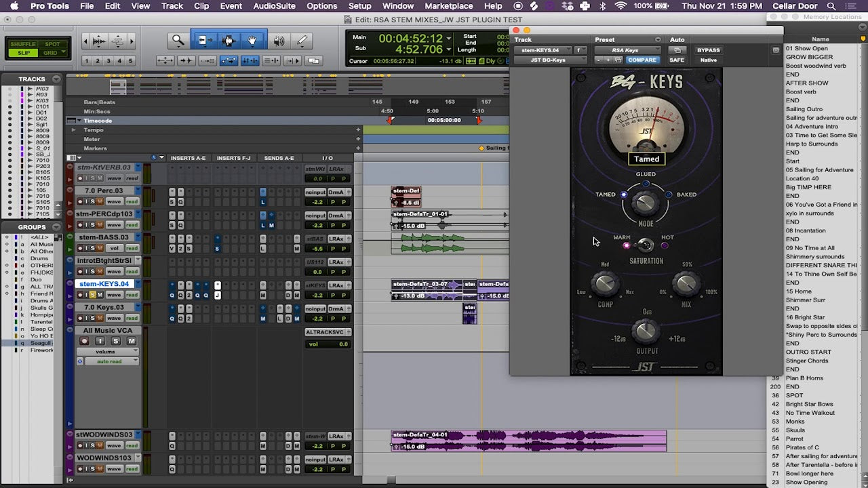Open the RSA Keys preset dropdown

click(x=627, y=50)
